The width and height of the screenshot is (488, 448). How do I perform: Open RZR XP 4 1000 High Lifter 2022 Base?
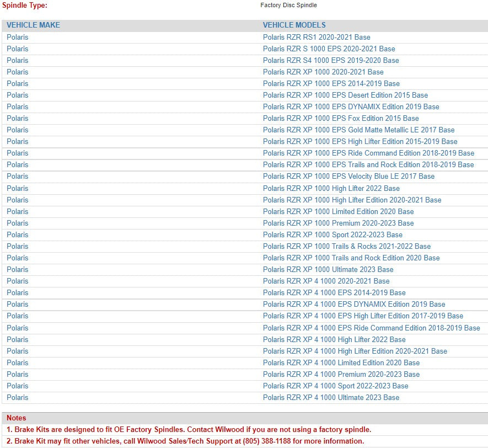pyautogui.click(x=334, y=340)
